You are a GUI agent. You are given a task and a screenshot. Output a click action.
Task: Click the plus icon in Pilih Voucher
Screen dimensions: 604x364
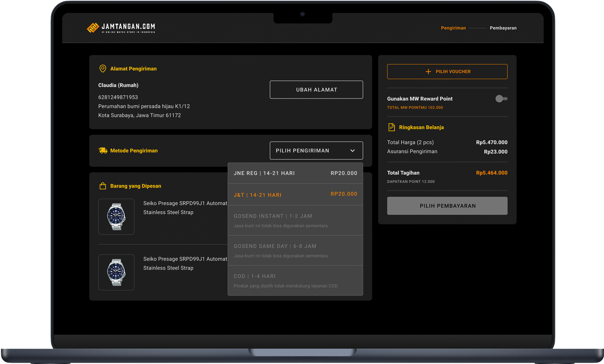point(428,72)
